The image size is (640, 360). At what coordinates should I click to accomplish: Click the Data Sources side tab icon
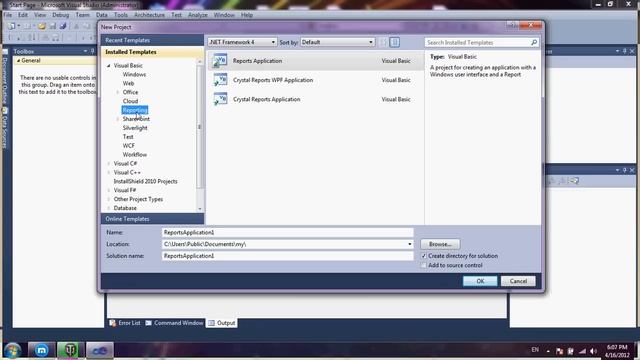[x=5, y=111]
